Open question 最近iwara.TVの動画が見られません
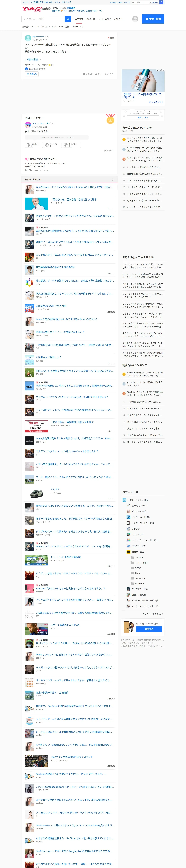The width and height of the screenshot is (186, 868). pyautogui.click(x=75, y=231)
